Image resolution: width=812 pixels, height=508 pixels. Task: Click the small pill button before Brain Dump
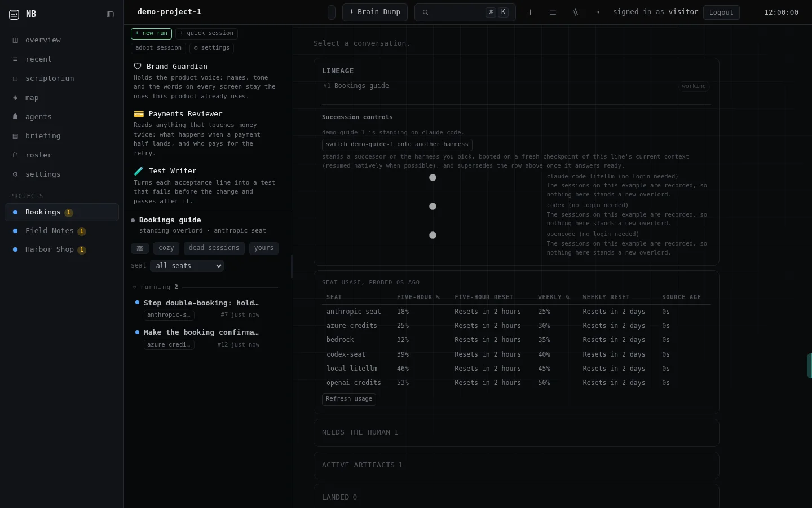332,12
